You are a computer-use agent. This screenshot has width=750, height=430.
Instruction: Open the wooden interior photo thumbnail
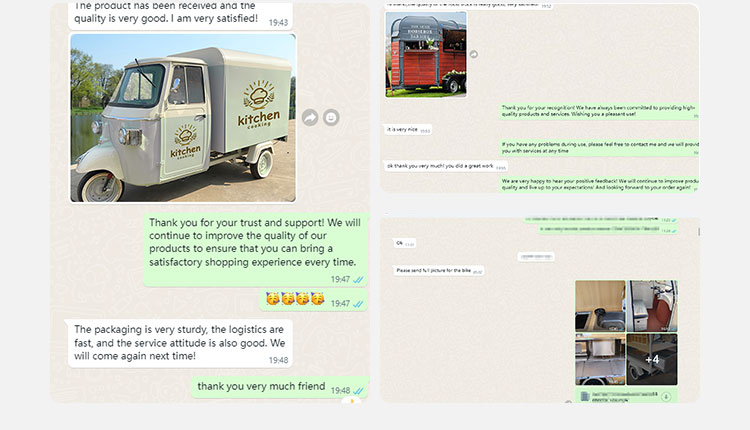[x=600, y=306]
